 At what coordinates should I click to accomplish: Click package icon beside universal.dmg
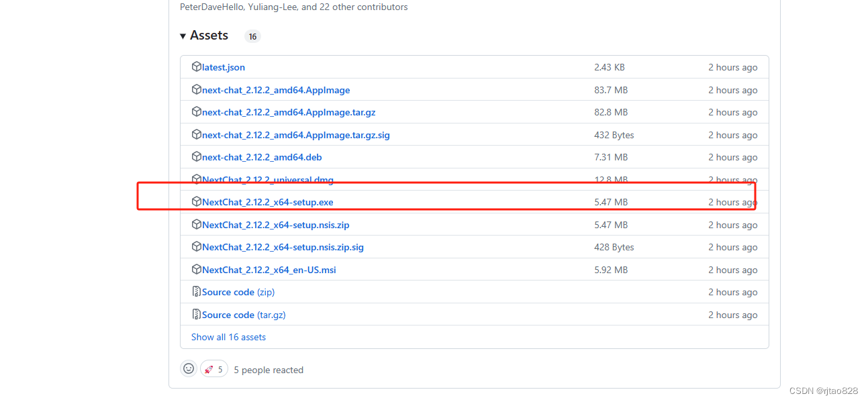point(197,179)
